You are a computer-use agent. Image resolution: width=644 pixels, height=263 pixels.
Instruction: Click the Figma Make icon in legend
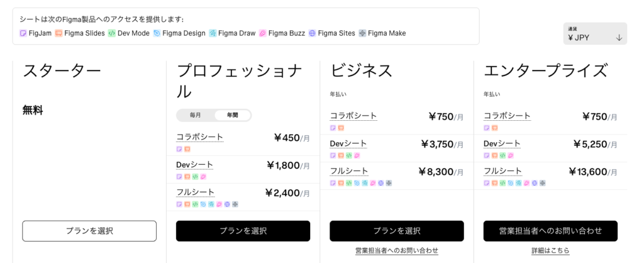[x=362, y=33]
